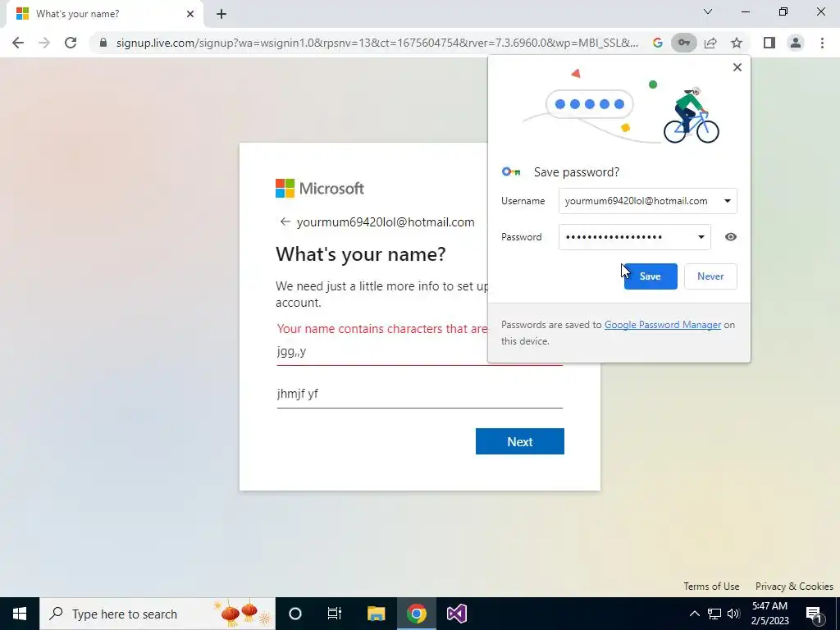Open the Chrome profile avatar
This screenshot has width=840, height=630.
pyautogui.click(x=796, y=43)
